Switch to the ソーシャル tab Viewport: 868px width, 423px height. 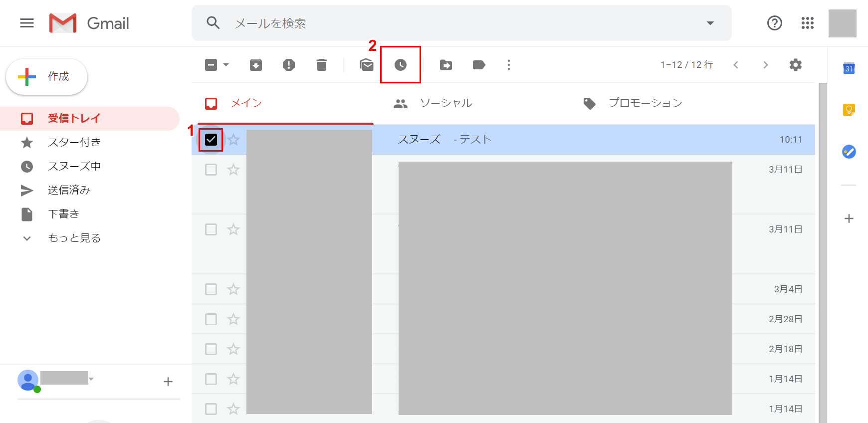tap(445, 103)
